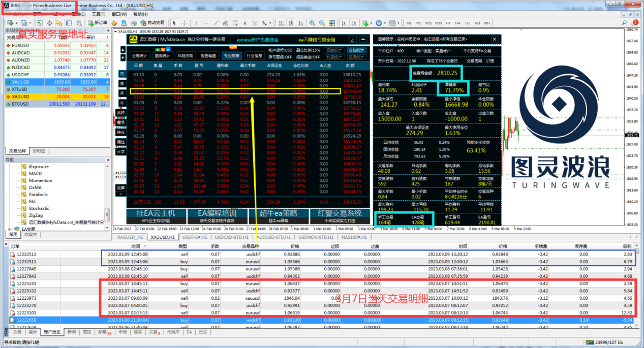Select the text label tool (A)

(x=244, y=23)
